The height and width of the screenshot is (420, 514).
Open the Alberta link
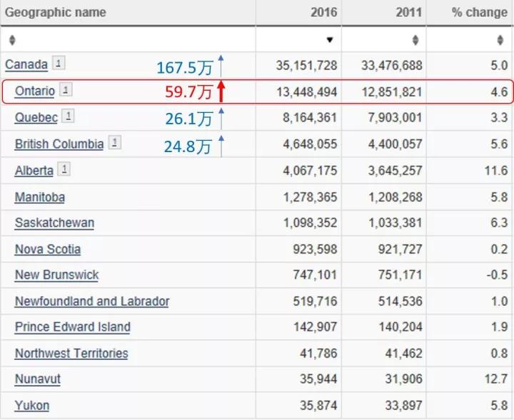click(x=34, y=171)
